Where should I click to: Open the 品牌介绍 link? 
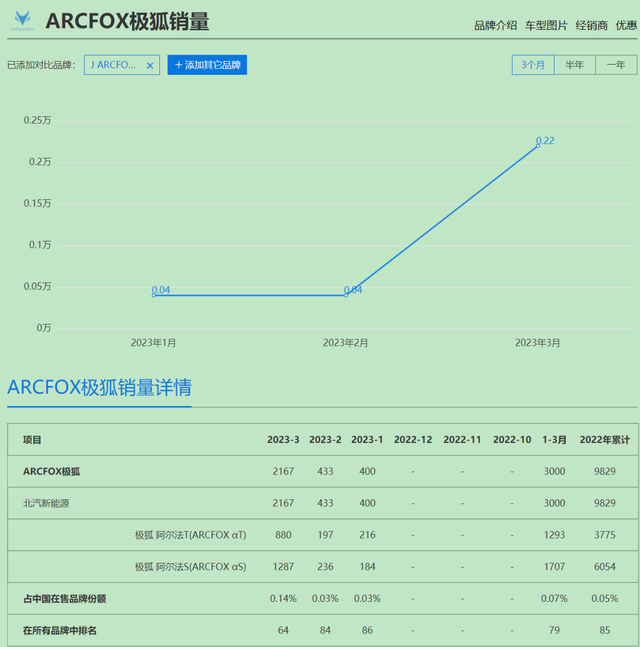pos(495,26)
